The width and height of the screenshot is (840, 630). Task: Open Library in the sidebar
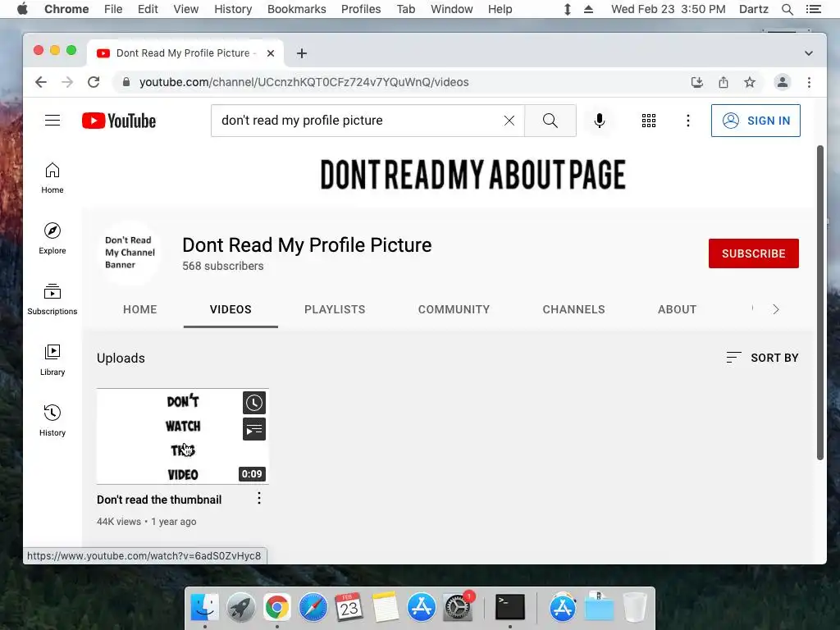[x=52, y=360]
